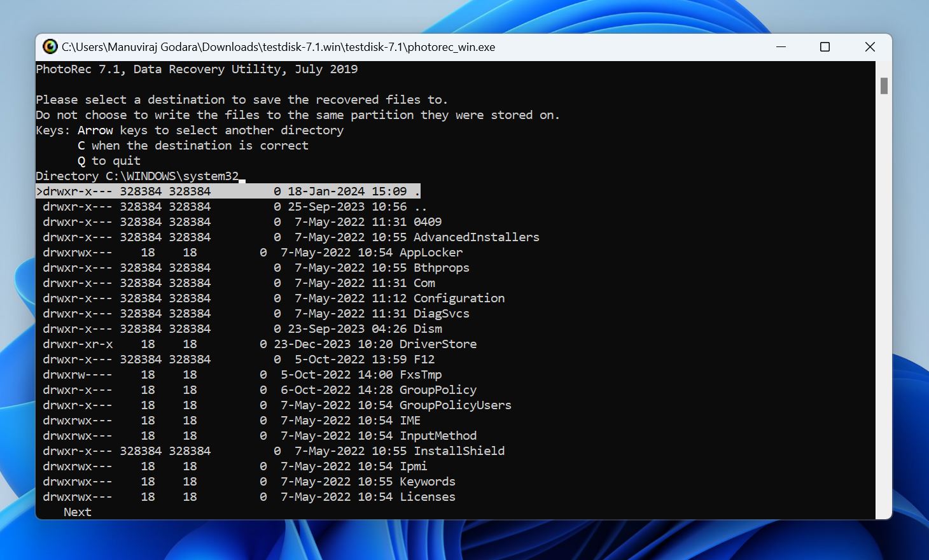The height and width of the screenshot is (560, 929).
Task: Click drwxr-xr-x permissions of DriverStore row
Action: coord(78,344)
